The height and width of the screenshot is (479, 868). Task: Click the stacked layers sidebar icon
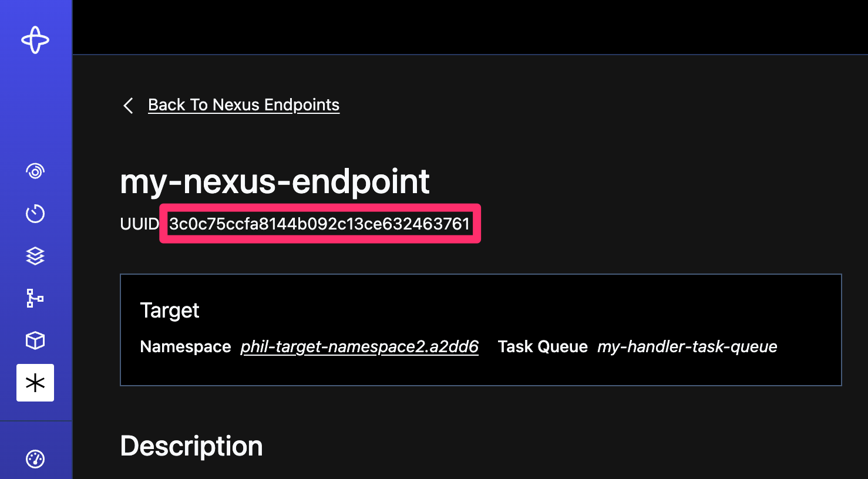[35, 256]
